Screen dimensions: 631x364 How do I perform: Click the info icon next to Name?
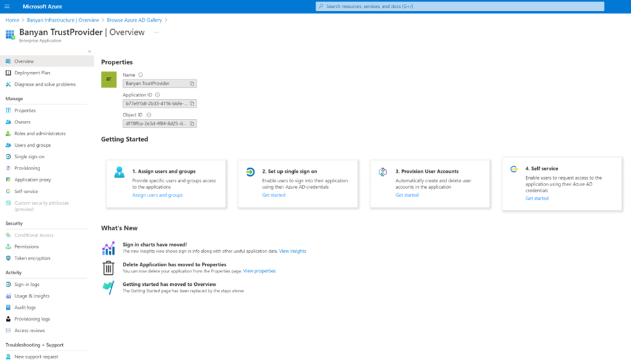(140, 75)
